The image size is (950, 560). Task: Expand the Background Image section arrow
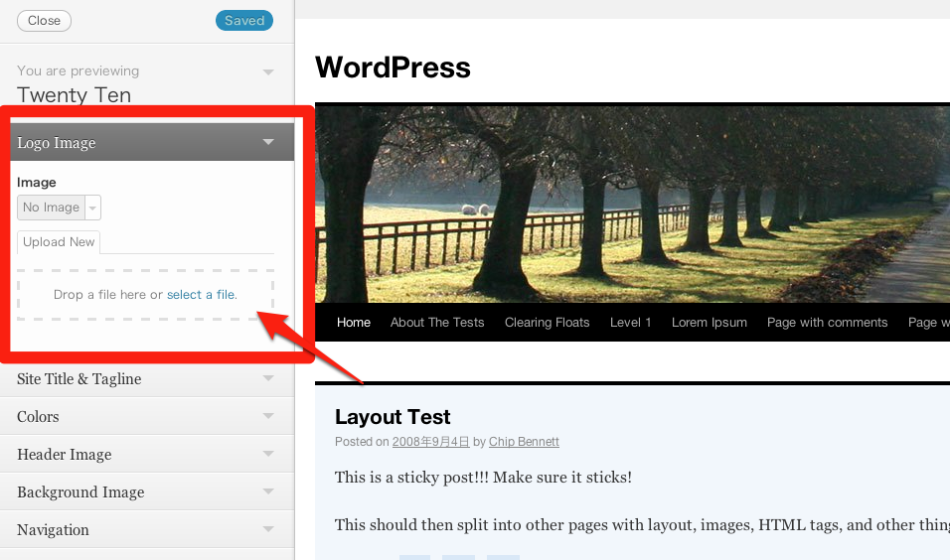click(x=268, y=491)
